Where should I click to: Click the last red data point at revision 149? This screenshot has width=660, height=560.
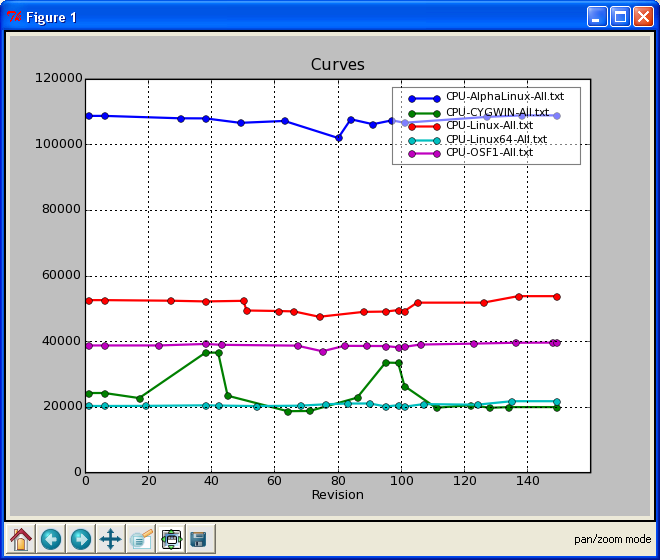point(557,297)
